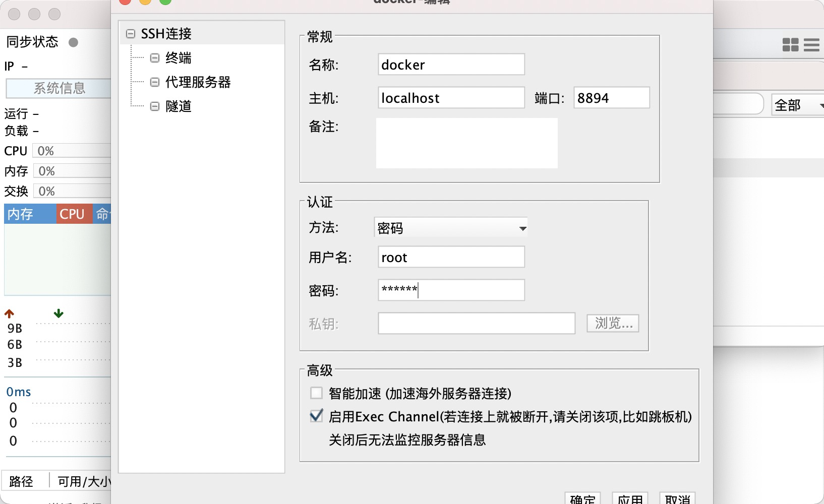Click the 确定 button to confirm
The width and height of the screenshot is (824, 504).
point(582,499)
